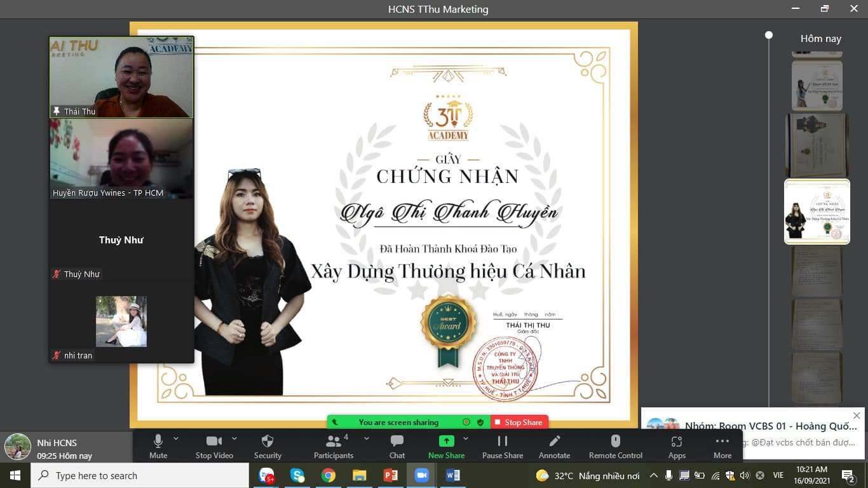Click the red Stop Share button

click(x=519, y=422)
